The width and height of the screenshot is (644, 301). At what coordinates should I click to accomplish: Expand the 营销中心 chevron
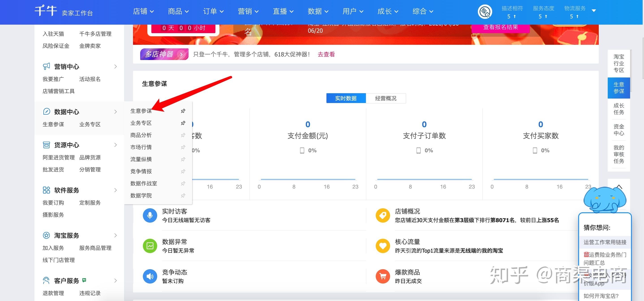(116, 67)
